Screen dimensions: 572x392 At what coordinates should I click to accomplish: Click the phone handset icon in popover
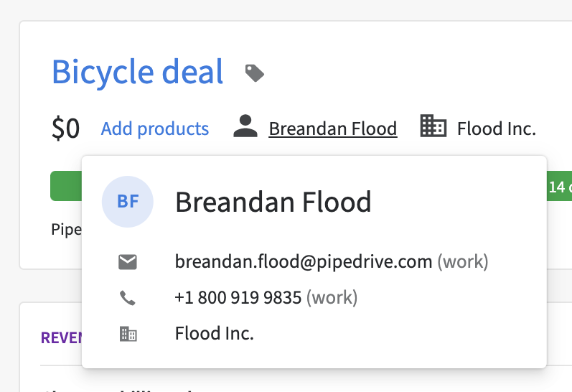pos(128,298)
